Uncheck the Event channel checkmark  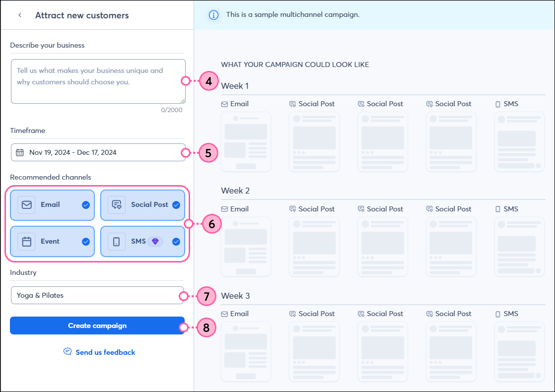point(86,242)
